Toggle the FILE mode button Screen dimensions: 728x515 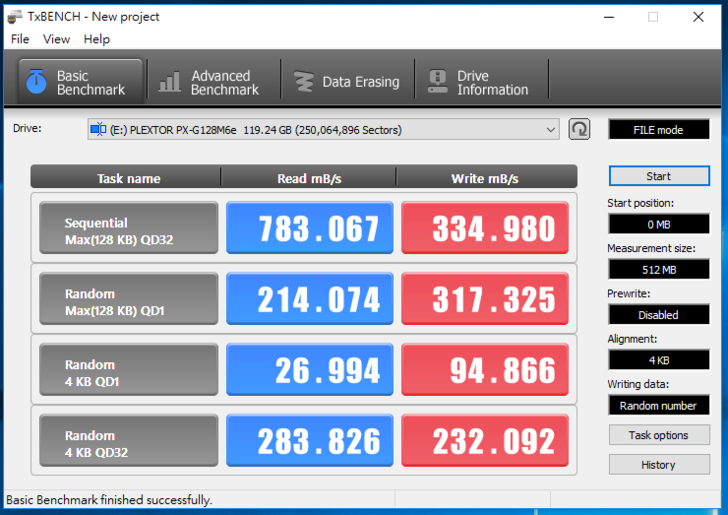pyautogui.click(x=659, y=130)
